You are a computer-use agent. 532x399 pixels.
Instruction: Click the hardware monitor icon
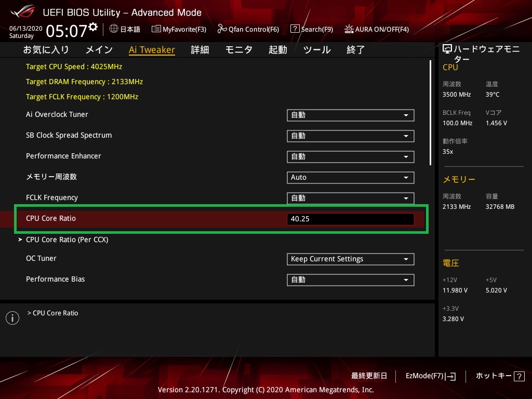pos(447,49)
